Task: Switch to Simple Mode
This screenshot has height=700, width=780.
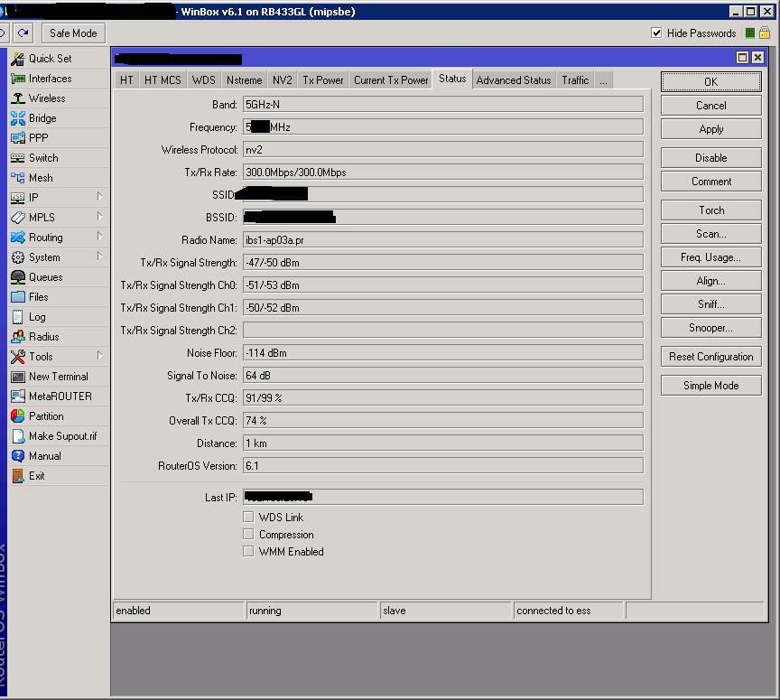Action: coord(710,386)
